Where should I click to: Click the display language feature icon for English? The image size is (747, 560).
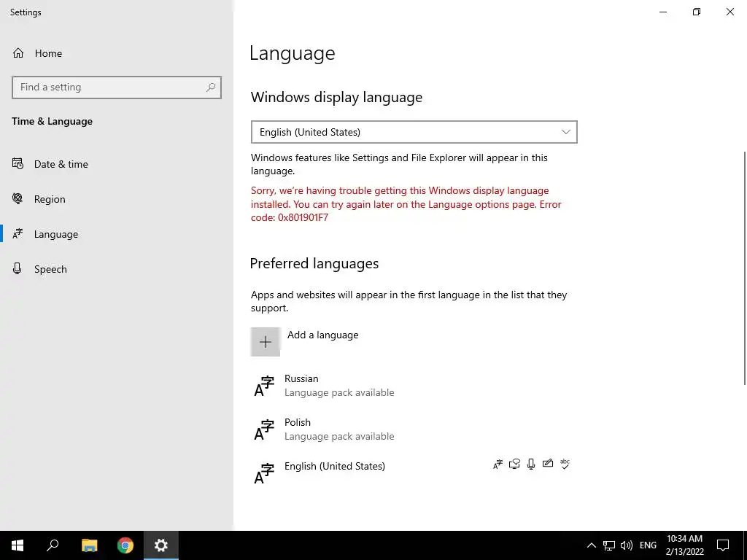pyautogui.click(x=498, y=464)
